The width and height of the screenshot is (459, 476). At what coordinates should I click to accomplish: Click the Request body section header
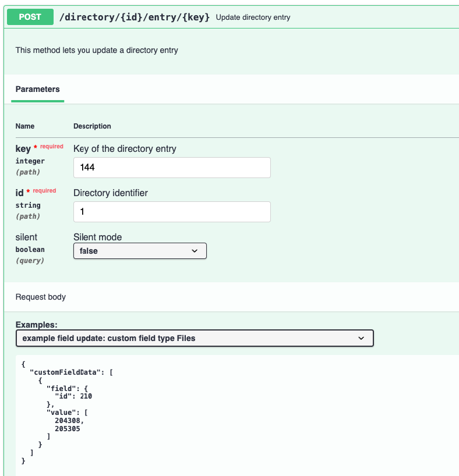coord(41,297)
